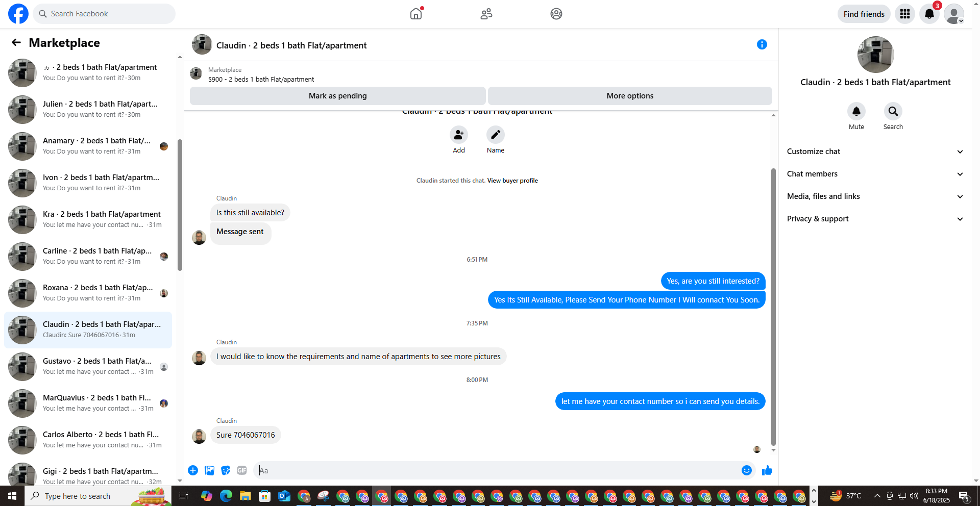Screen dimensions: 980x506
Task: Click the Add people icon in chat
Action: pyautogui.click(x=459, y=135)
